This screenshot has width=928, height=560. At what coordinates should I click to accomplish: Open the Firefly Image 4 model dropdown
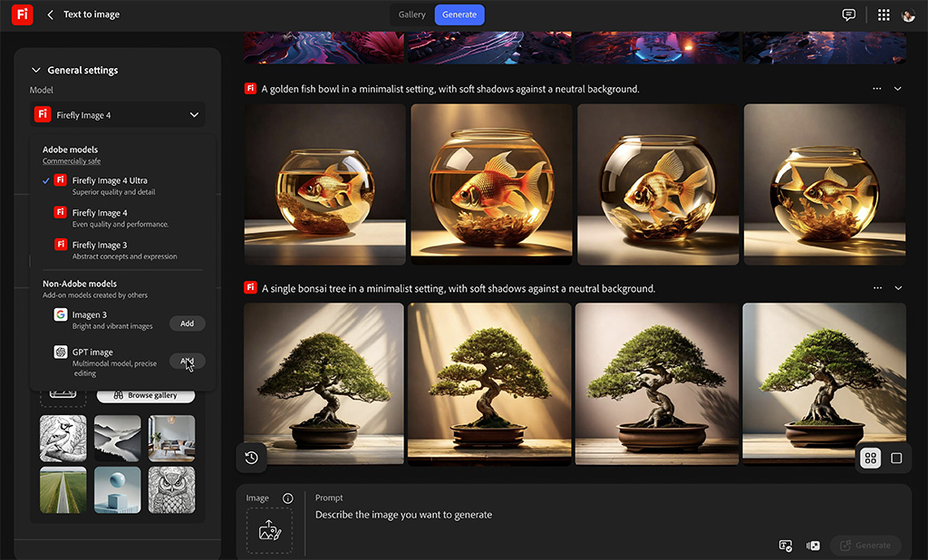click(x=117, y=115)
